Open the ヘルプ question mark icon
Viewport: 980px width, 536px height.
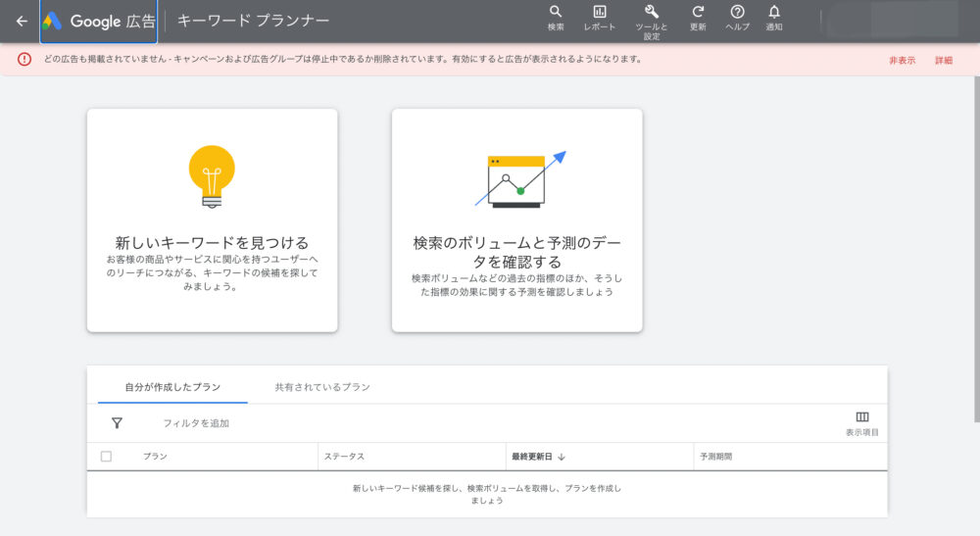tap(737, 13)
